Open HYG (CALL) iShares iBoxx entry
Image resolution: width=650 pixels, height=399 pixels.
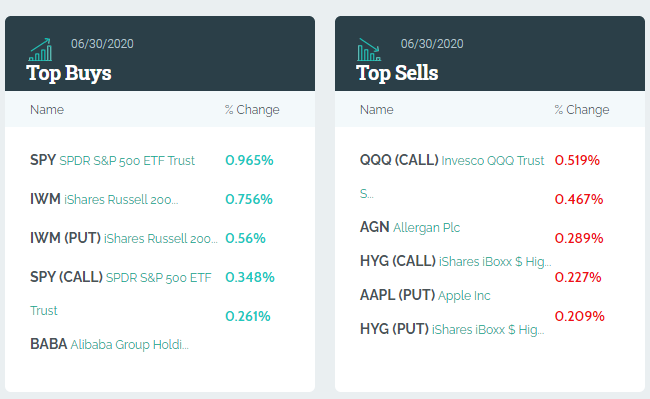pyautogui.click(x=456, y=261)
